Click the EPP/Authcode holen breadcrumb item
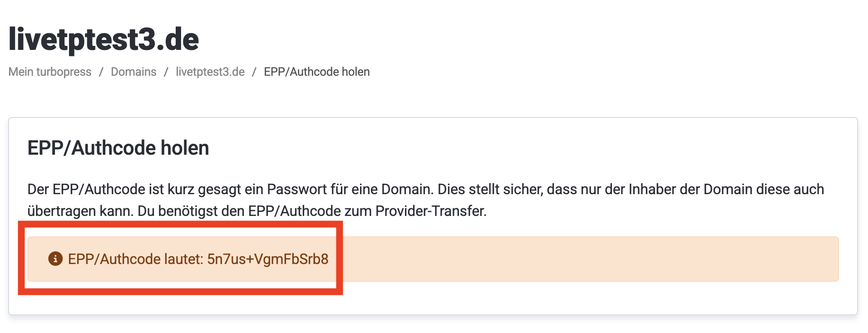This screenshot has height=333, width=868. (x=317, y=72)
